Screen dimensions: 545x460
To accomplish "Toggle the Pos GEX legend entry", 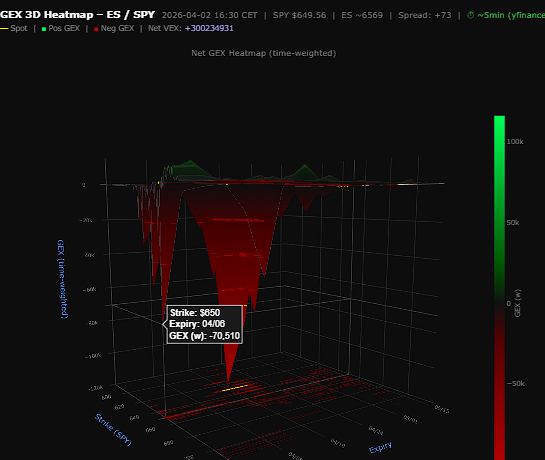I will click(61, 29).
